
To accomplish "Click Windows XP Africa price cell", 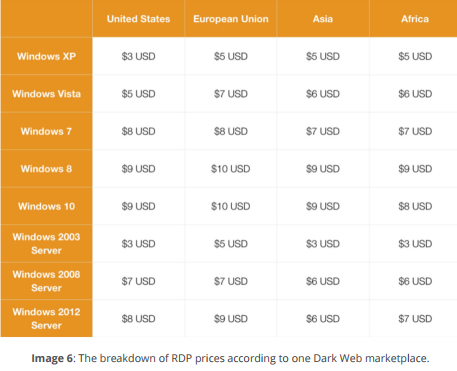I will [x=413, y=56].
